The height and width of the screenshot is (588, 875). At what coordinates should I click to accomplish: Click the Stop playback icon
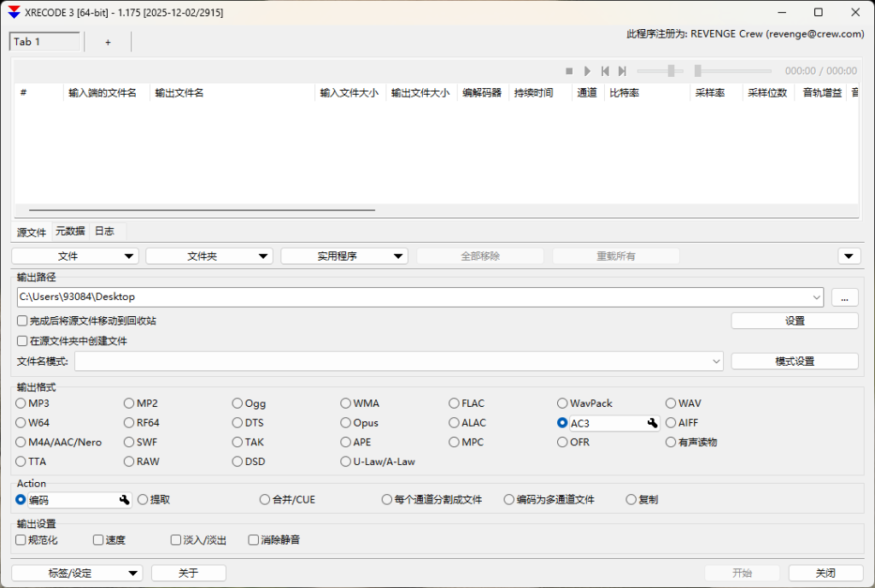(569, 70)
